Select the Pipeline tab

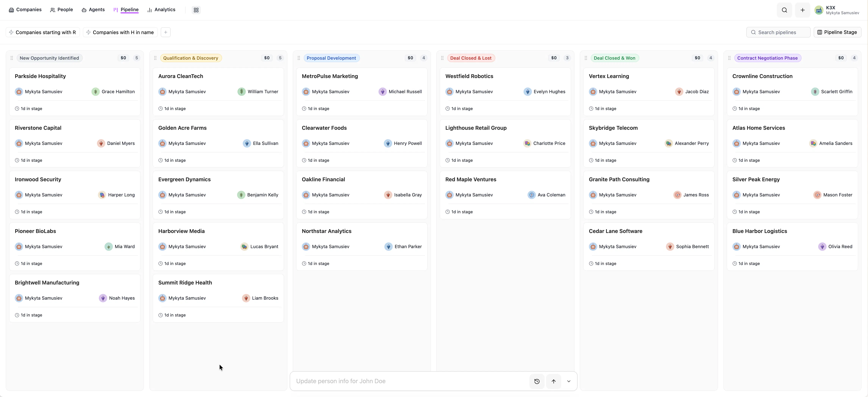click(x=126, y=10)
